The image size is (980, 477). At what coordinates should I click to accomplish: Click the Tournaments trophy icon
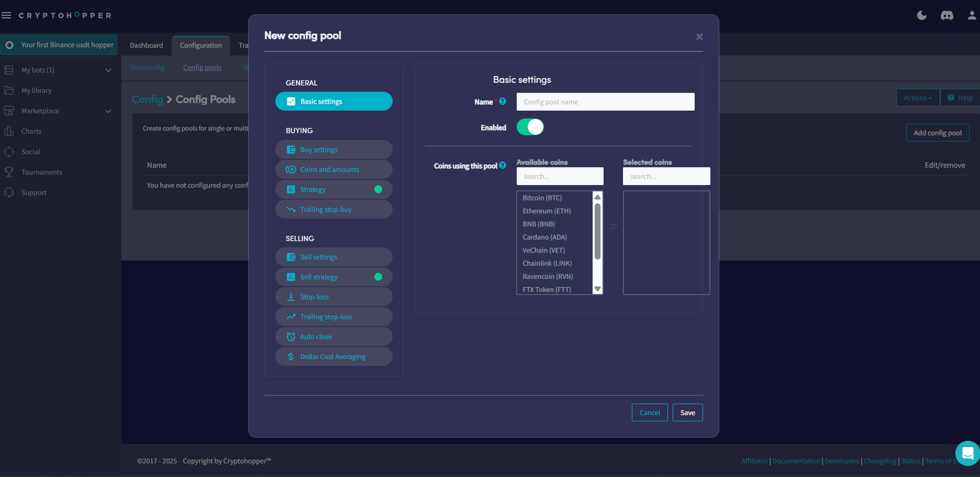coord(9,172)
